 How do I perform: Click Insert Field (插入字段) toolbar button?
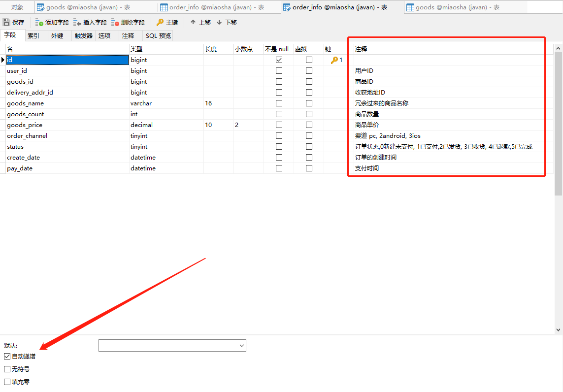[x=90, y=22]
